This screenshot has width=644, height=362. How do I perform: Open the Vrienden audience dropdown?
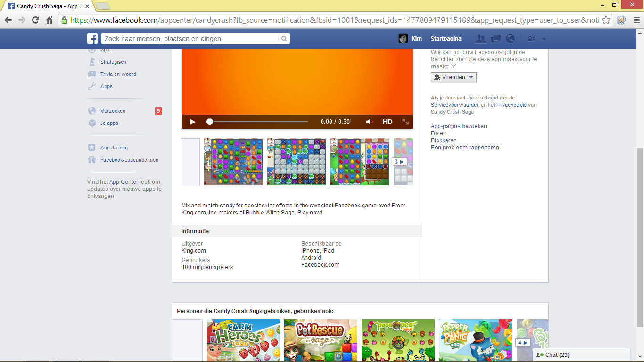[x=454, y=77]
